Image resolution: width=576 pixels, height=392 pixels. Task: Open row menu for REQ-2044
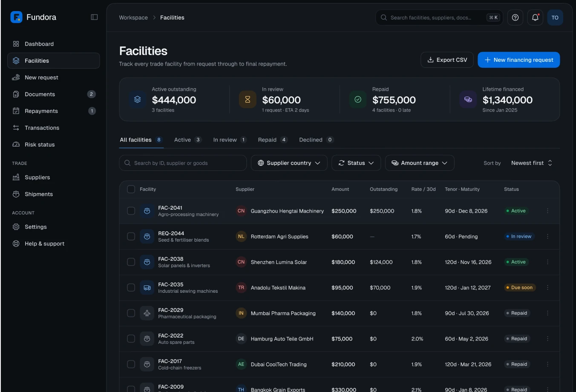coord(547,236)
